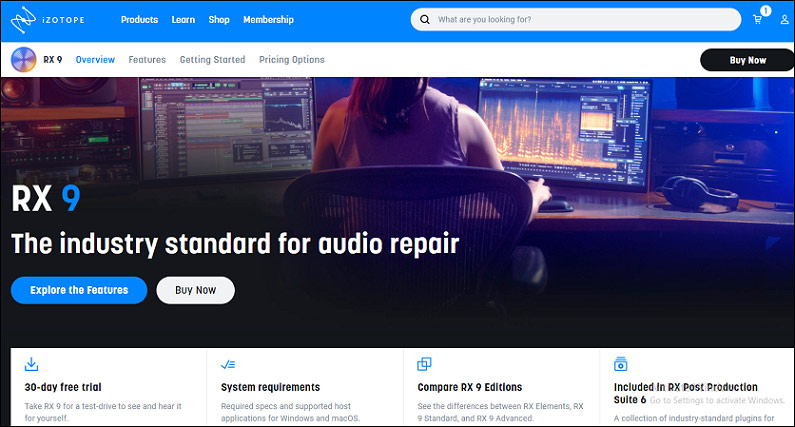The height and width of the screenshot is (427, 795).
Task: Click the 30-day free trial download icon
Action: (x=31, y=364)
